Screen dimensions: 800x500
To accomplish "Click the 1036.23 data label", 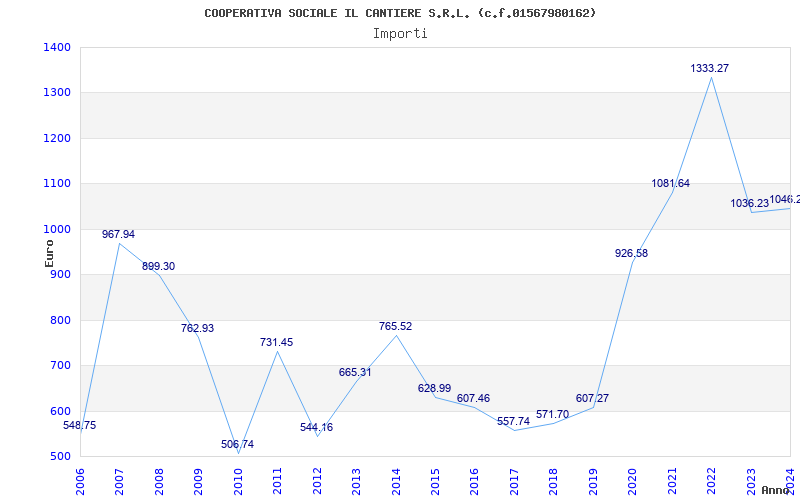I will (749, 204).
